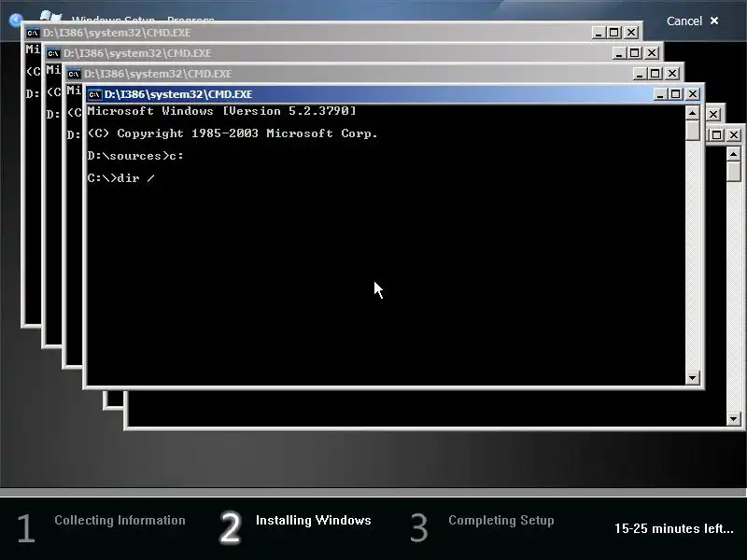
Task: Click the "Microsoft Windows [Version 5.2.3790]" line
Action: tap(221, 111)
